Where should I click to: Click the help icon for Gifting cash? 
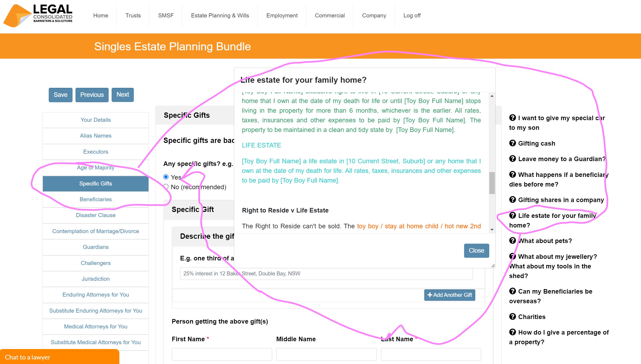tap(512, 143)
